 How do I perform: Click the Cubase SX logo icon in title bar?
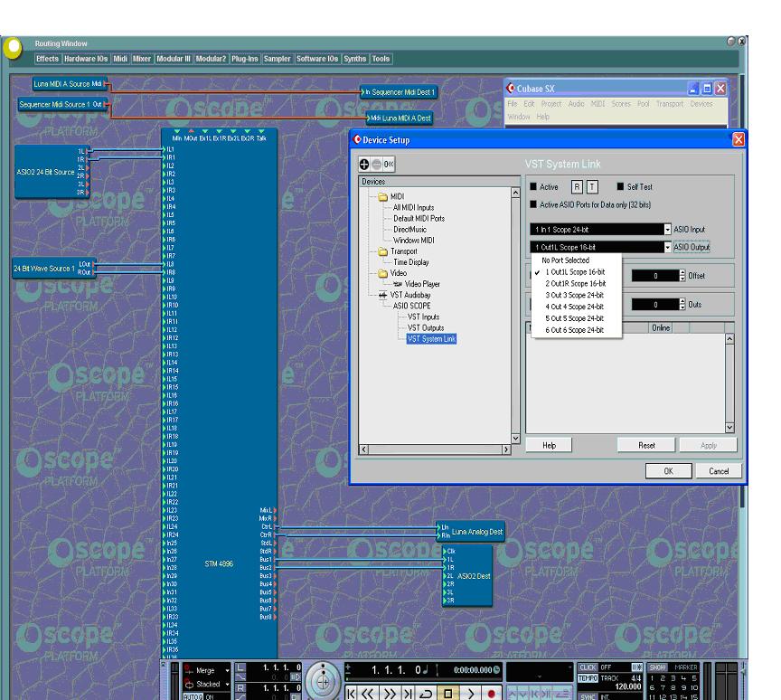(510, 89)
